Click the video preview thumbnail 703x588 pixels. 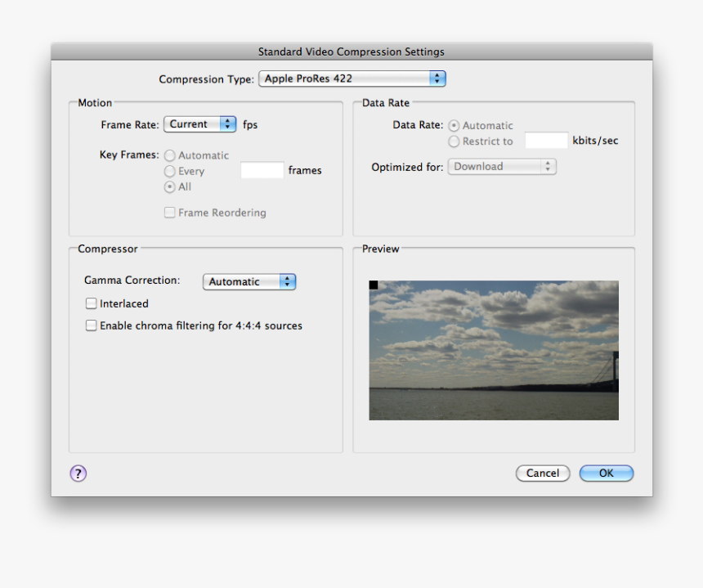pyautogui.click(x=493, y=350)
